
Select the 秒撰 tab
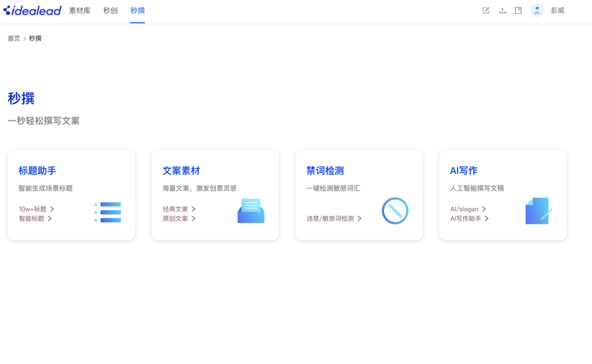[138, 10]
